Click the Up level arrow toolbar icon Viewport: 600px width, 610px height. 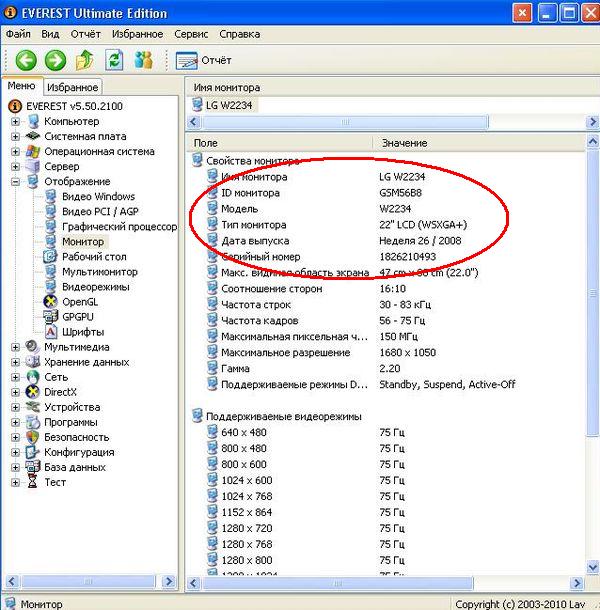pyautogui.click(x=85, y=60)
